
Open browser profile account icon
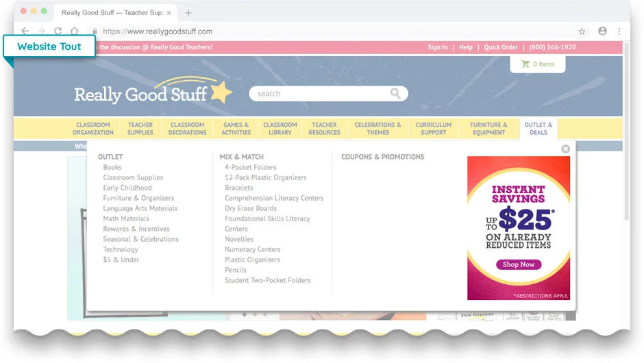602,31
